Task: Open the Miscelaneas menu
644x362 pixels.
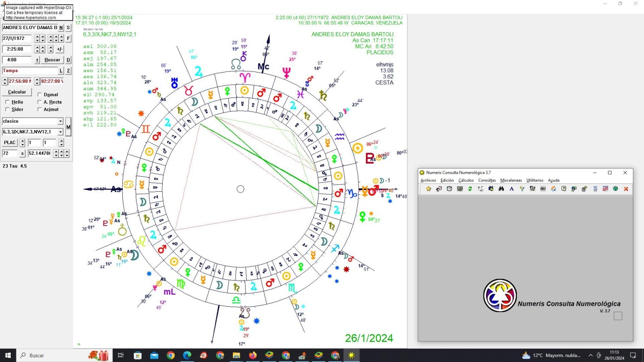Action: pos(511,181)
